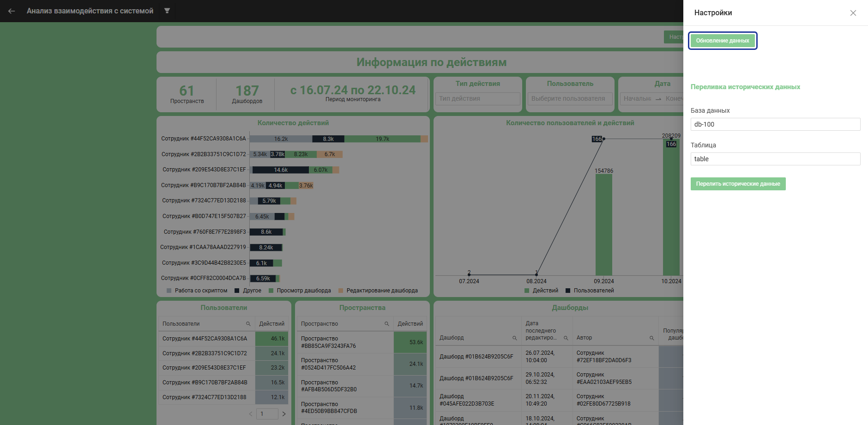Toggle Работа со скриптом legend item
This screenshot has height=425, width=868.
197,291
